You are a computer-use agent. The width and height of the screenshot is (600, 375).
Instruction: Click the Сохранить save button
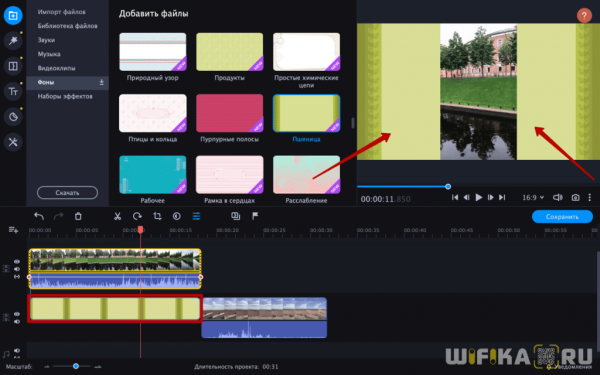562,217
